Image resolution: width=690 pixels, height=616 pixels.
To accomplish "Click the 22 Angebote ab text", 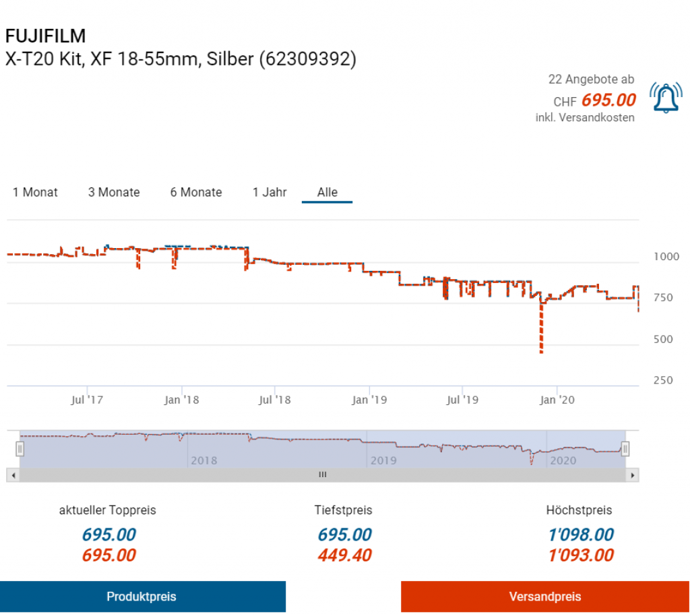I will click(x=591, y=80).
